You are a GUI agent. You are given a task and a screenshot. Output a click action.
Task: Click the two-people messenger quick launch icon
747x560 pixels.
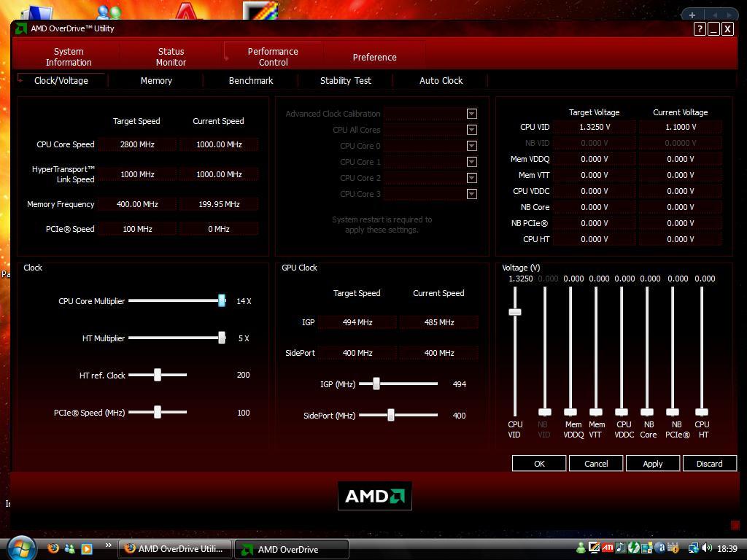69,549
